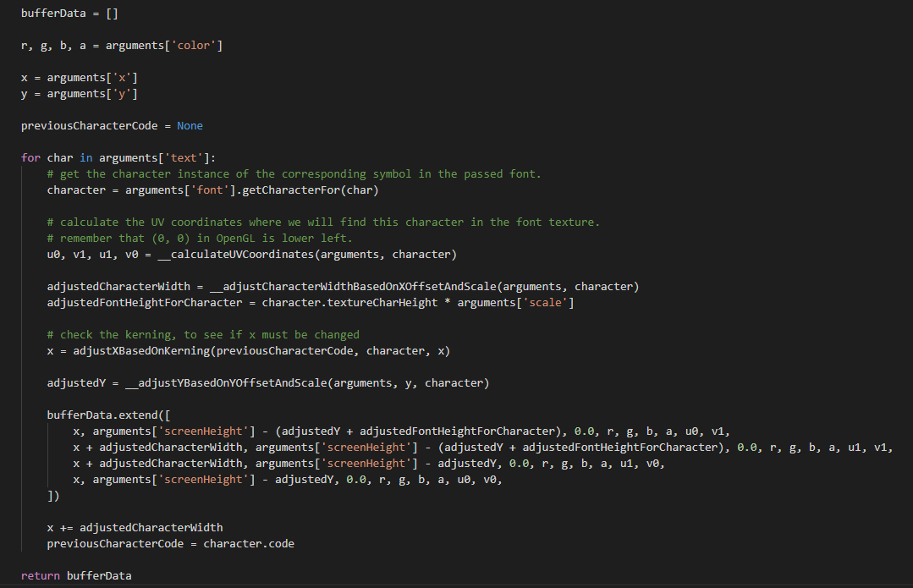Click the vertex row ending with u1, v0
The height and width of the screenshot is (588, 913).
coord(369,464)
